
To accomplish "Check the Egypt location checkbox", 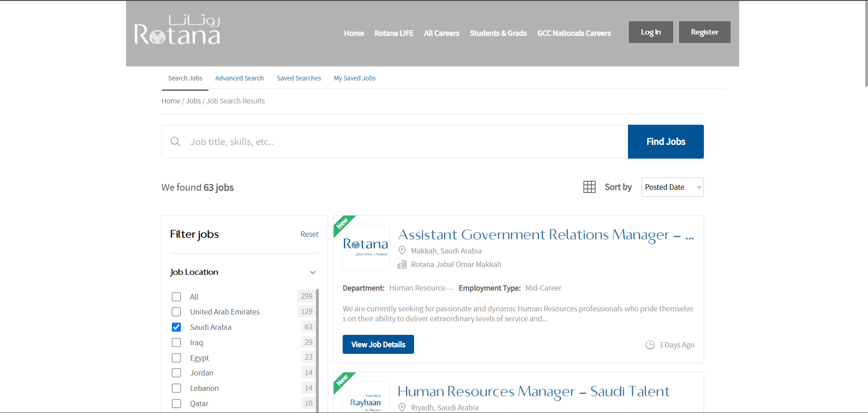I will coord(176,358).
